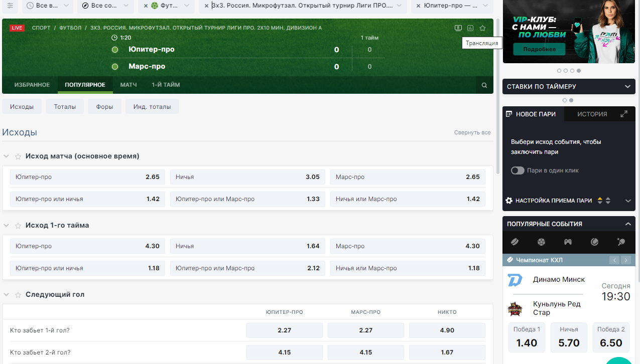The image size is (640, 364).
Task: Bet on Юпитер-про 4.30 in first half
Action: coord(87,246)
